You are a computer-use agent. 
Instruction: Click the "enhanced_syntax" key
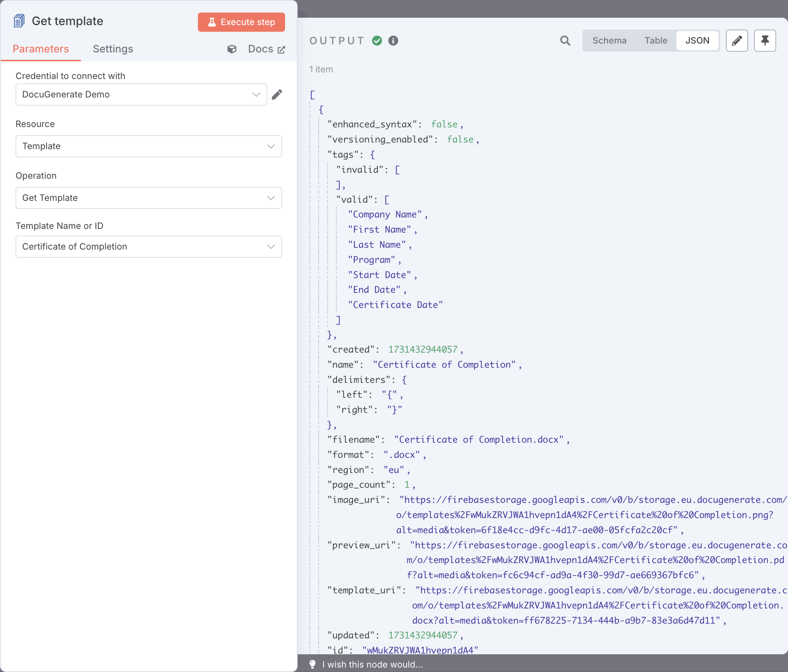[372, 124]
